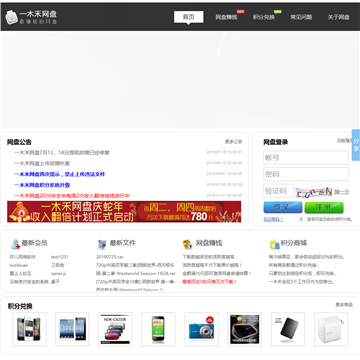Open member sunblues
The height and width of the screenshot is (360, 360).
[x=19, y=265]
